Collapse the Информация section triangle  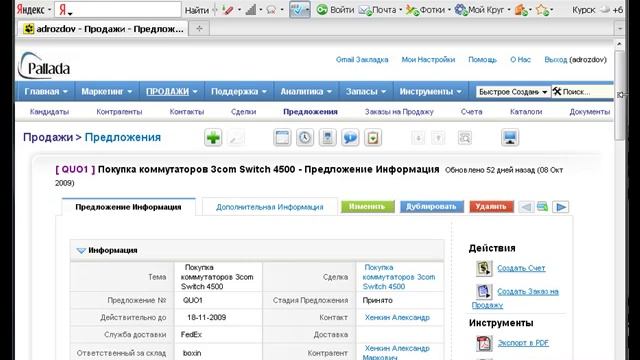pyautogui.click(x=81, y=251)
